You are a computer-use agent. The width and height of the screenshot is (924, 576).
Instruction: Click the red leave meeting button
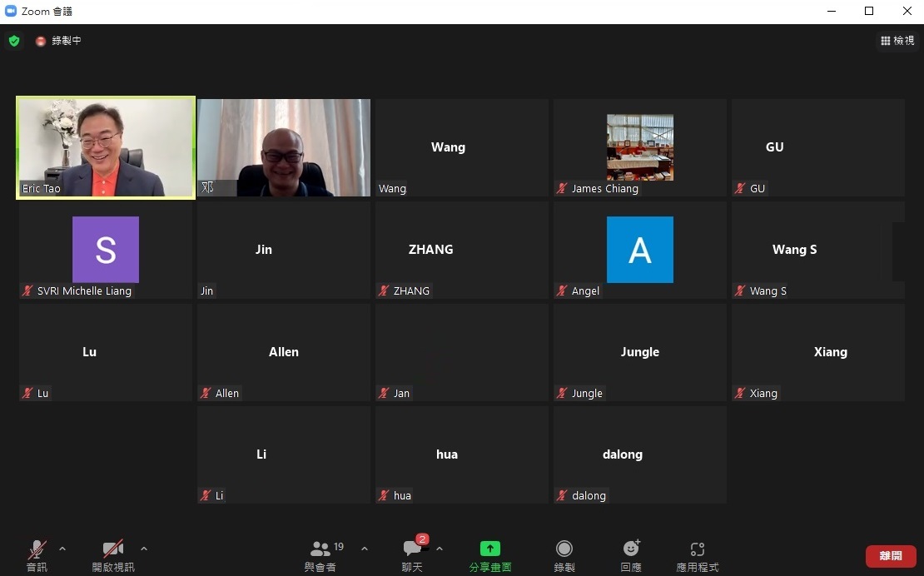[x=891, y=556]
